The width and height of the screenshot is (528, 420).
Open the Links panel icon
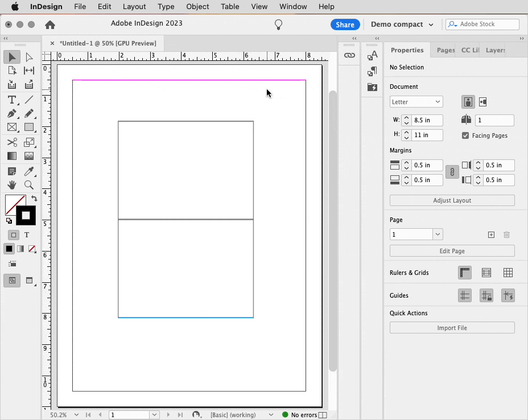point(349,55)
